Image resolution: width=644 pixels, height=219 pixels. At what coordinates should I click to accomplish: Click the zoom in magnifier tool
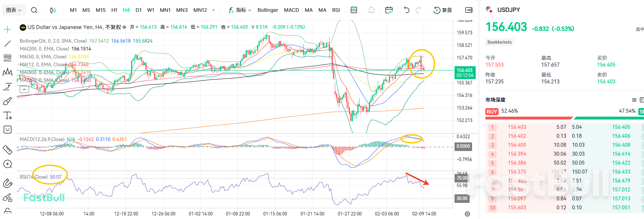tap(7, 164)
